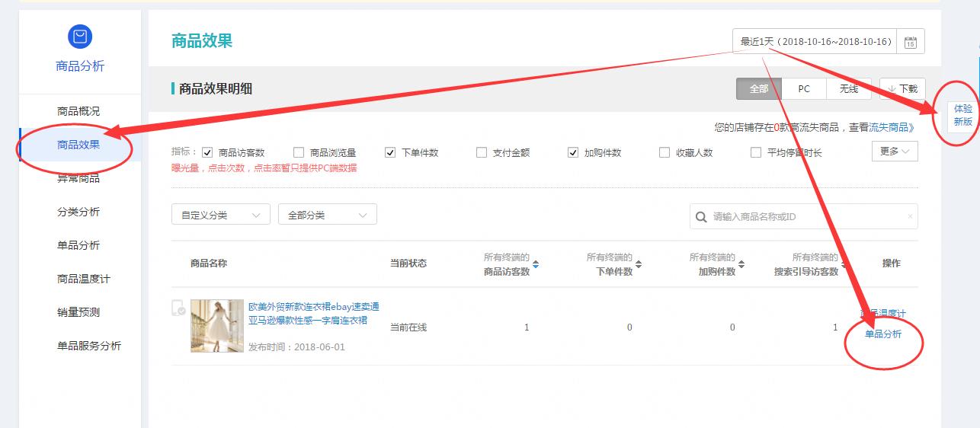Sort by 商品访客数 column arrows
Viewport: 980px width, 428px height.
point(536,264)
